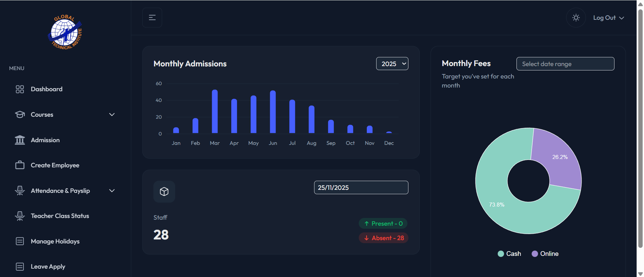Viewport: 644px width, 277px height.
Task: Expand the Courses submenu chevron
Action: 112,115
